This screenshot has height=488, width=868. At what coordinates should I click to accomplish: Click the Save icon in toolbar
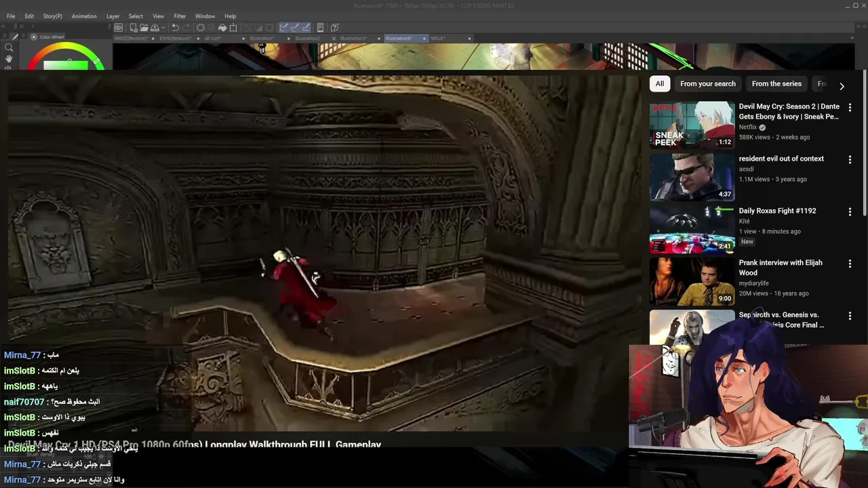(x=155, y=28)
